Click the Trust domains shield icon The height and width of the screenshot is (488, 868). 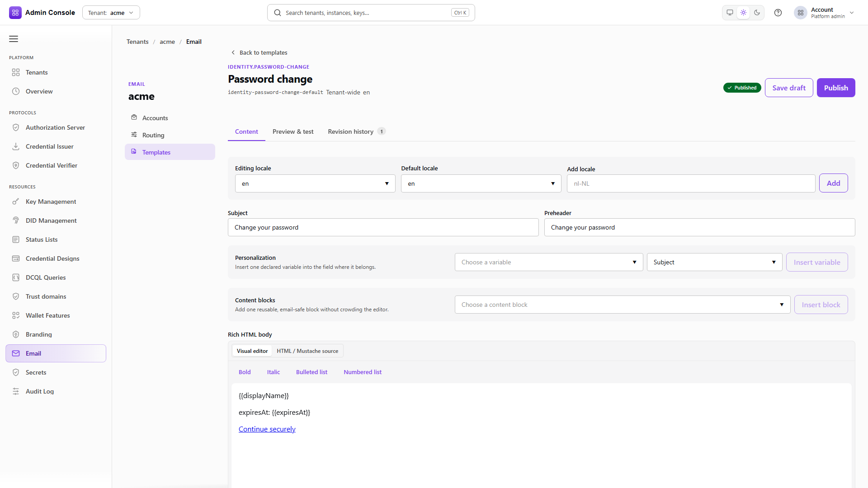tap(16, 296)
